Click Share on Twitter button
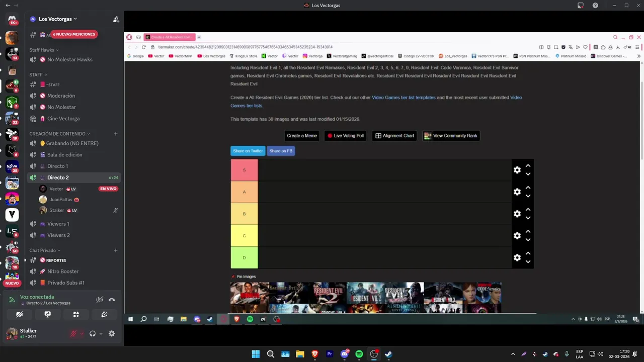Viewport: 644px width, 362px height. pyautogui.click(x=248, y=151)
